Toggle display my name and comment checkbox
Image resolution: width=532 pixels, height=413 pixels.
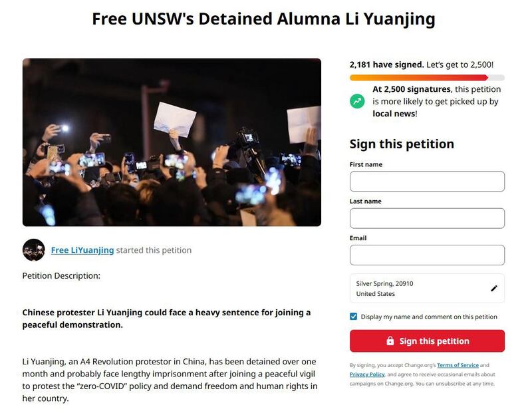click(354, 317)
